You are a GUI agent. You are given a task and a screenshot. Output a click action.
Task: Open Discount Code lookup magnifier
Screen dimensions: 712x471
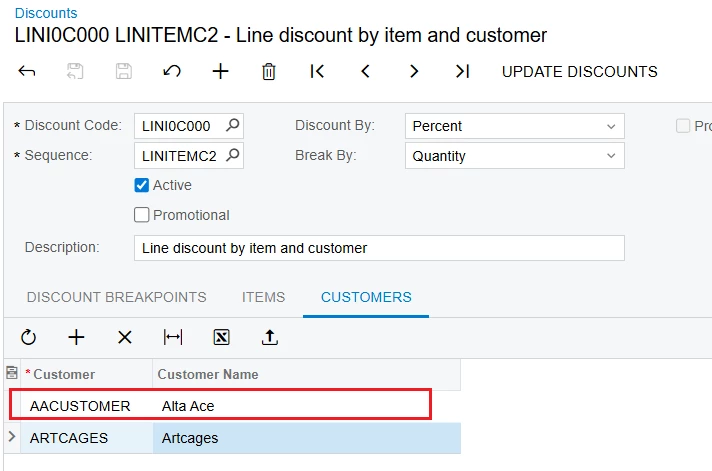(233, 126)
